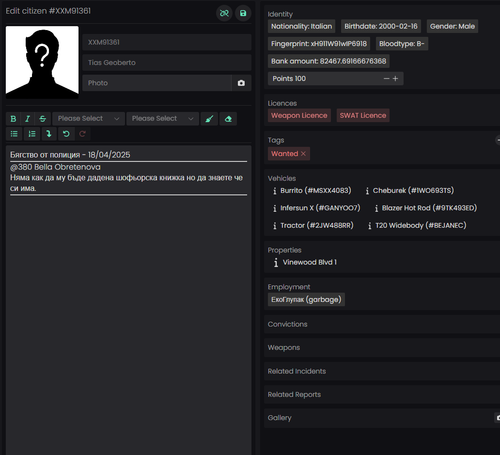Click the paintbrush color tool icon
Image resolution: width=500 pixels, height=455 pixels.
209,119
